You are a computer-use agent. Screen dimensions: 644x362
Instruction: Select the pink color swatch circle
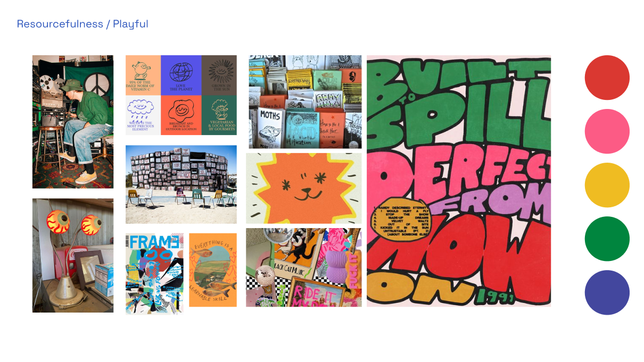(x=607, y=131)
